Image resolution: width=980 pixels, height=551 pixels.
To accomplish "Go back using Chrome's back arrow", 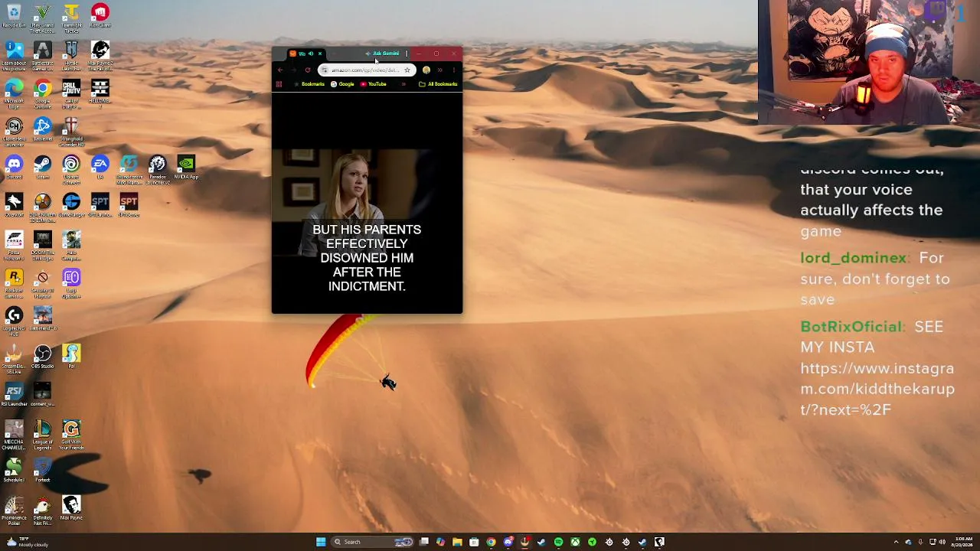I will click(279, 70).
